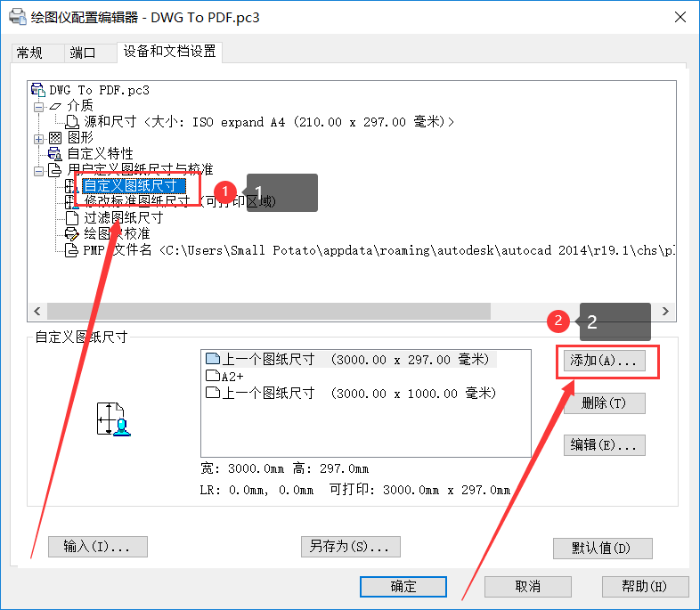This screenshot has width=700, height=610.
Task: Switch to the 常规 tab
Action: pyautogui.click(x=37, y=53)
